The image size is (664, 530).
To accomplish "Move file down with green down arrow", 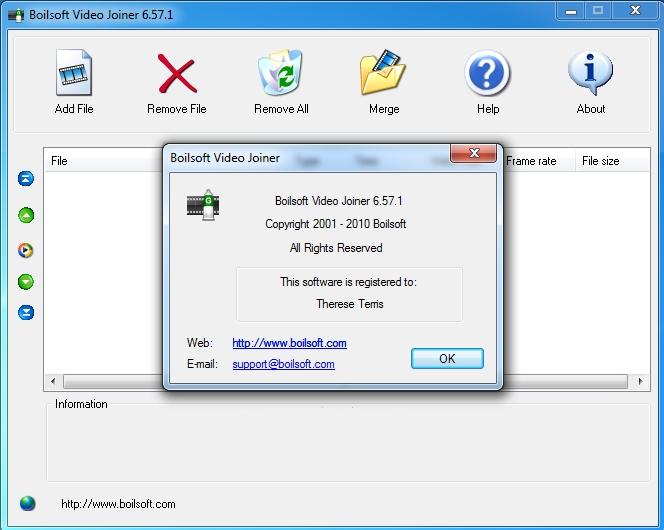I will click(x=26, y=282).
